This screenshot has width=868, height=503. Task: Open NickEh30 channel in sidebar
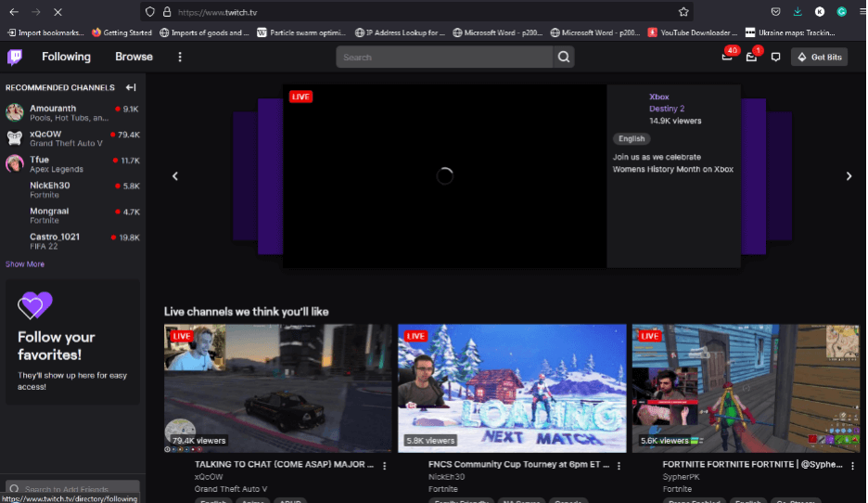pyautogui.click(x=72, y=189)
